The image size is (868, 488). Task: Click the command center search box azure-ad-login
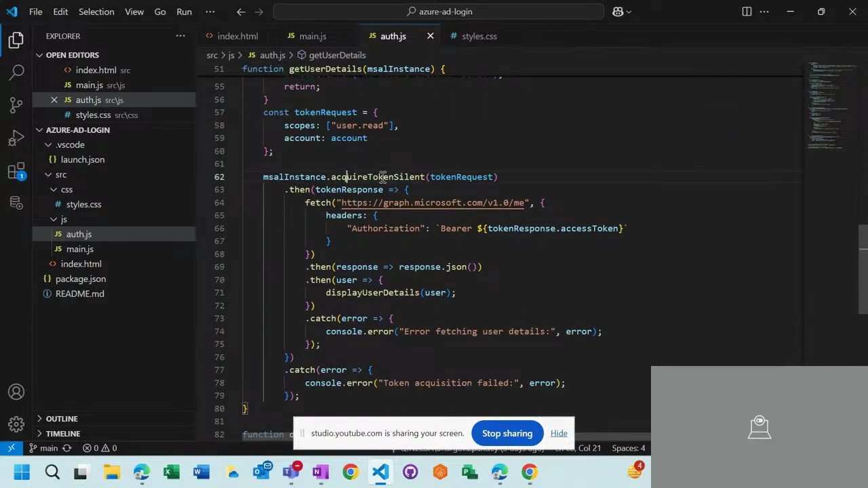[x=439, y=12]
